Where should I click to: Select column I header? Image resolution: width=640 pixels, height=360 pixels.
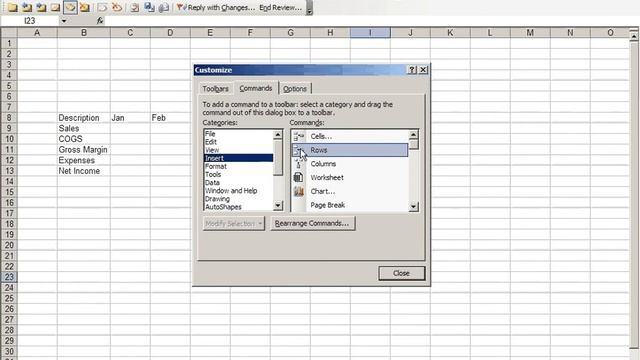370,33
